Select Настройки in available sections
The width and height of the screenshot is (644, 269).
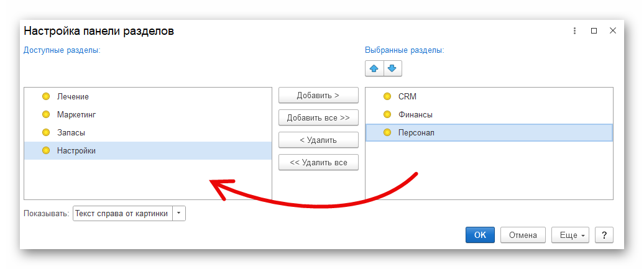(148, 151)
